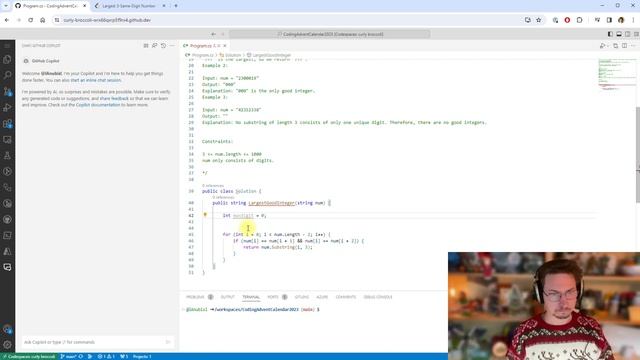The height and width of the screenshot is (360, 640).
Task: Toggle the secondary side bar layout icon
Action: click(x=627, y=34)
